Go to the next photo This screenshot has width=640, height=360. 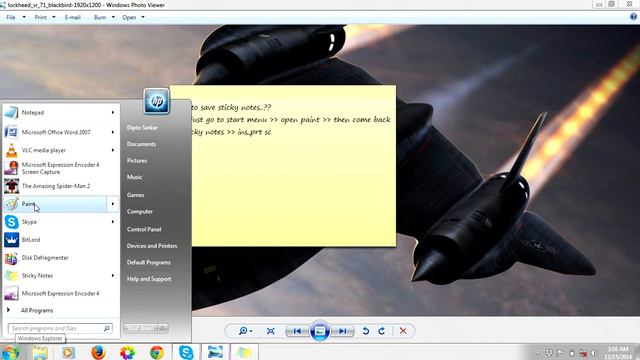[x=342, y=331]
